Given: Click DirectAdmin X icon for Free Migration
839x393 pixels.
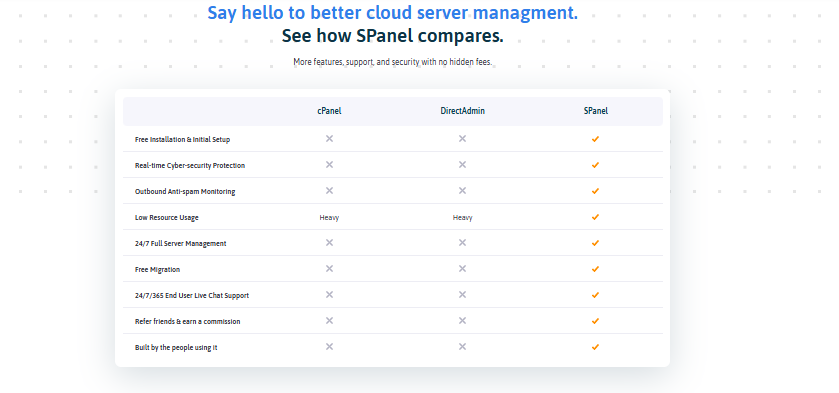Looking at the screenshot, I should pos(462,269).
